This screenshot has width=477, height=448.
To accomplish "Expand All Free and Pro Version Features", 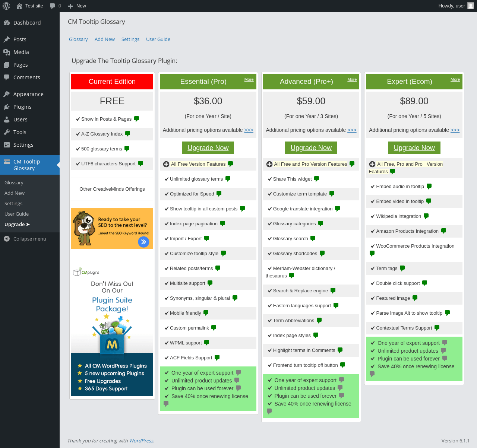I will [269, 164].
